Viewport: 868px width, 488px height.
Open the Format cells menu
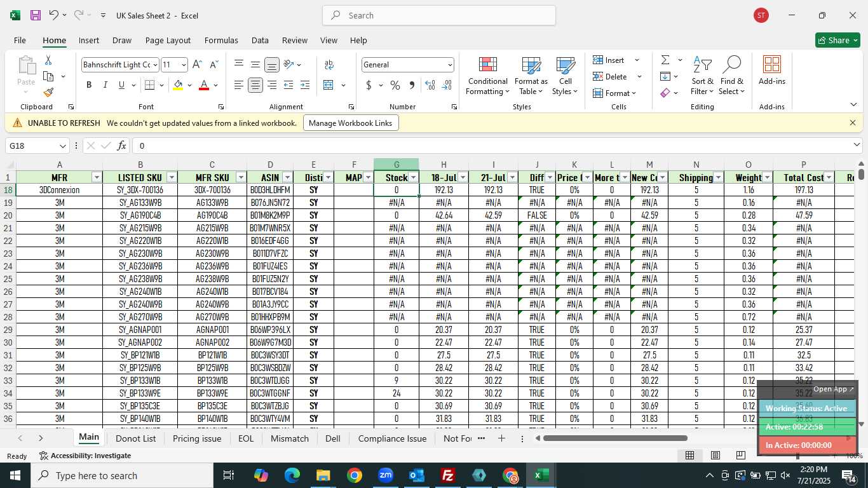click(x=614, y=93)
